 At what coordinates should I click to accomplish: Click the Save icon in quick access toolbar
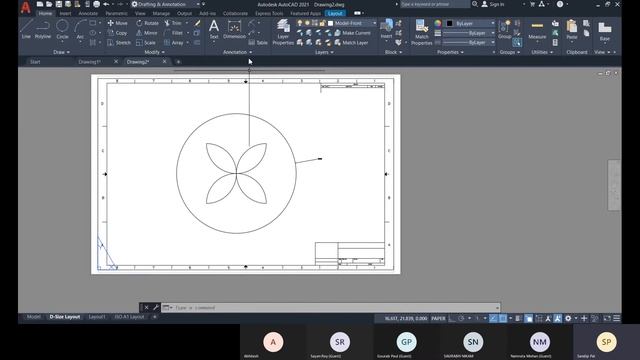[x=58, y=4]
